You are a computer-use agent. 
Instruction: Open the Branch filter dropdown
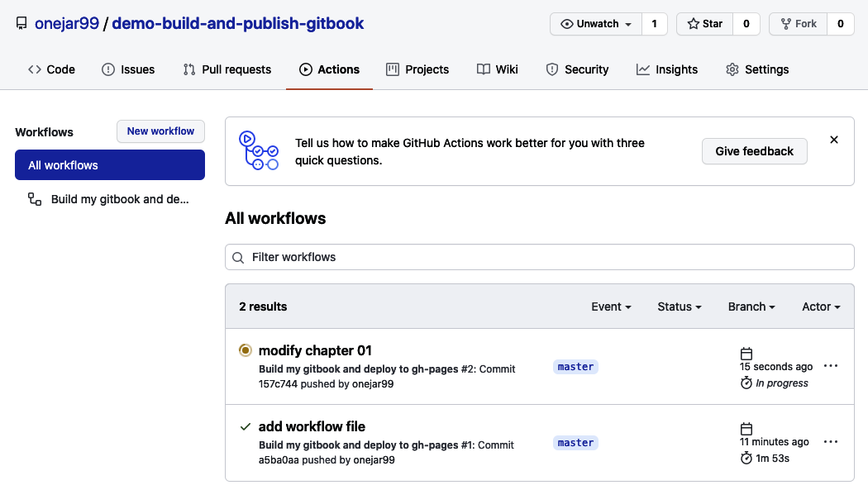click(x=751, y=307)
